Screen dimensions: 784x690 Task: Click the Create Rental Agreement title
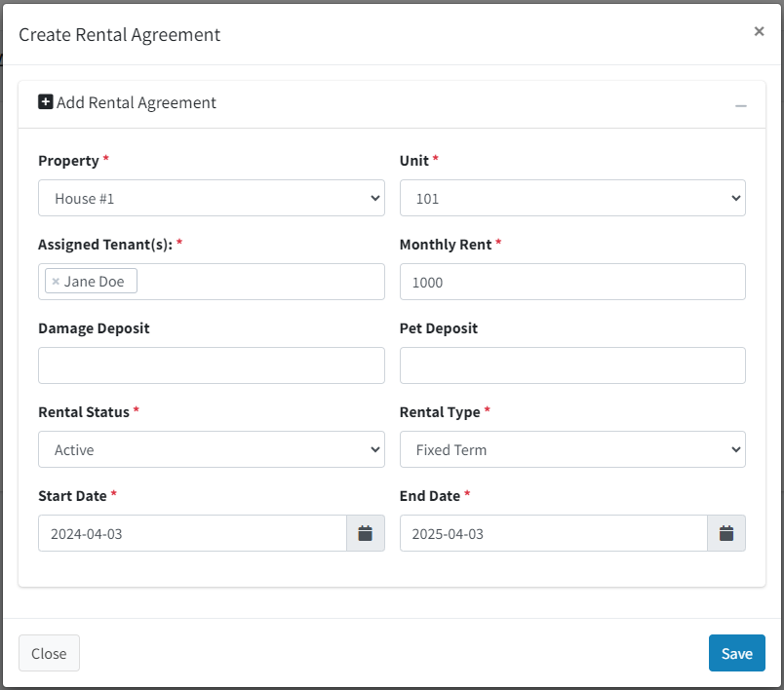point(120,35)
